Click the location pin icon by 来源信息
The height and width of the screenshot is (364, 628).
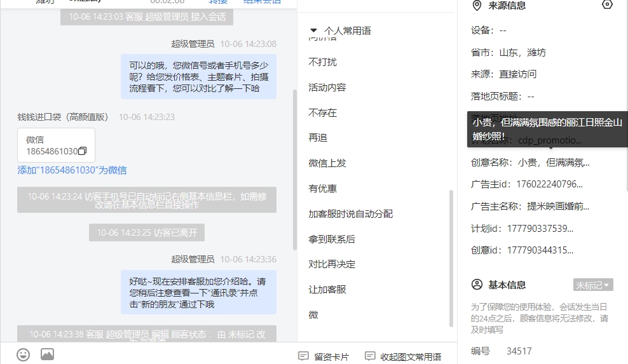point(477,5)
